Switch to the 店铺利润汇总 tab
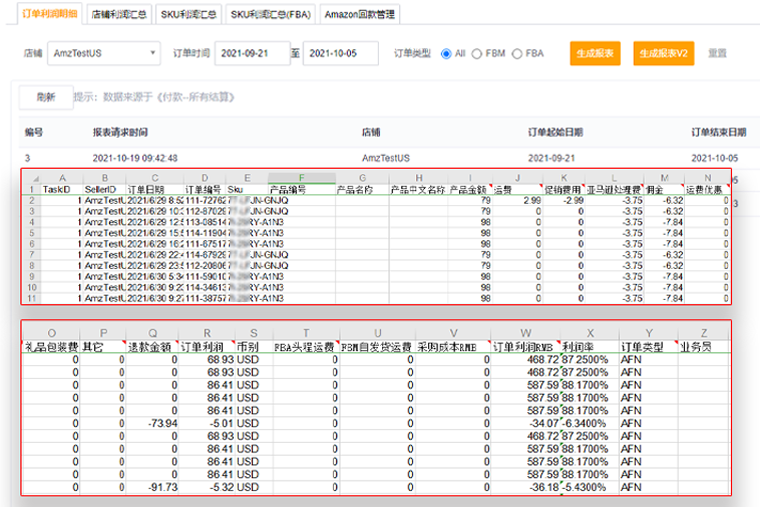Viewport: 760px width, 507px height. click(x=118, y=15)
